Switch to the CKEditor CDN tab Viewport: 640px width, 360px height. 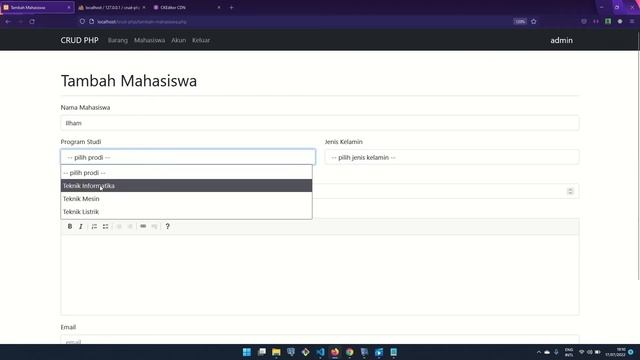(187, 7)
